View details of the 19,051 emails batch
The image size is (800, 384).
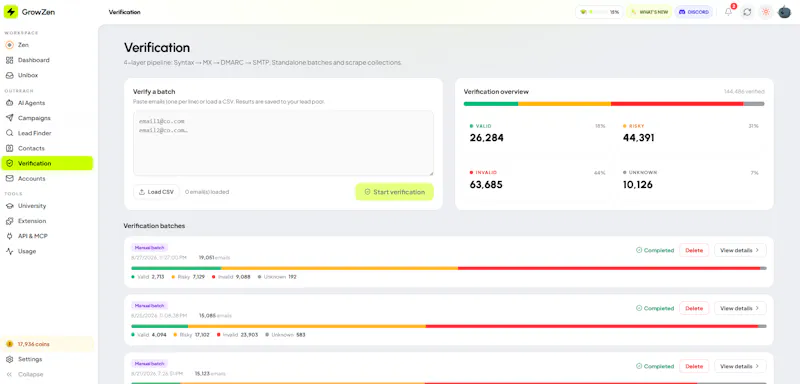click(740, 250)
